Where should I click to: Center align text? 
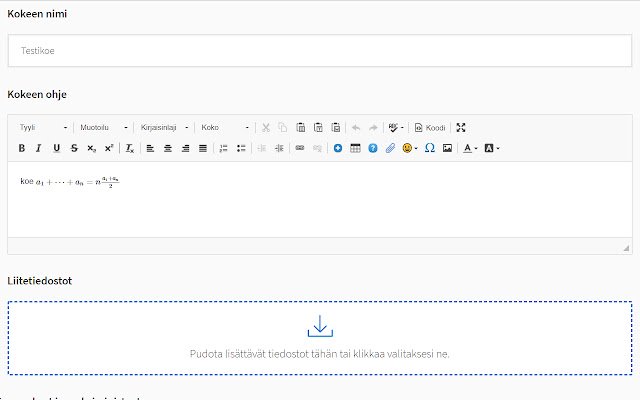(168, 148)
